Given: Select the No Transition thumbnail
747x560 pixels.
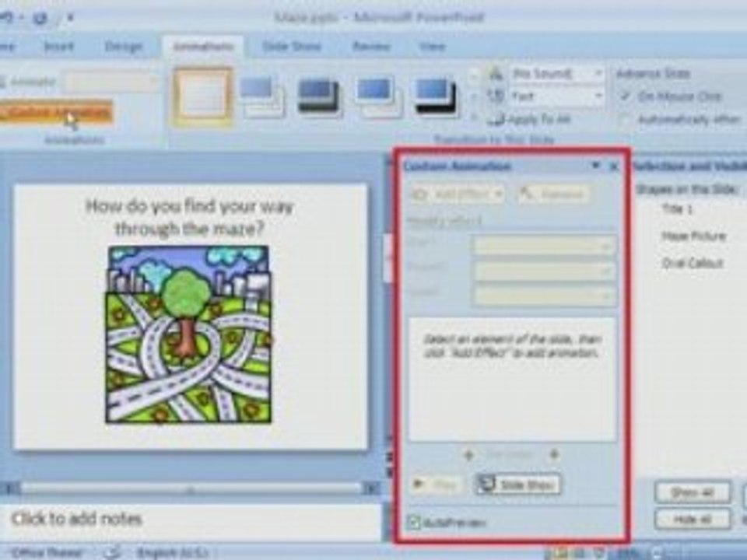Looking at the screenshot, I should [203, 96].
